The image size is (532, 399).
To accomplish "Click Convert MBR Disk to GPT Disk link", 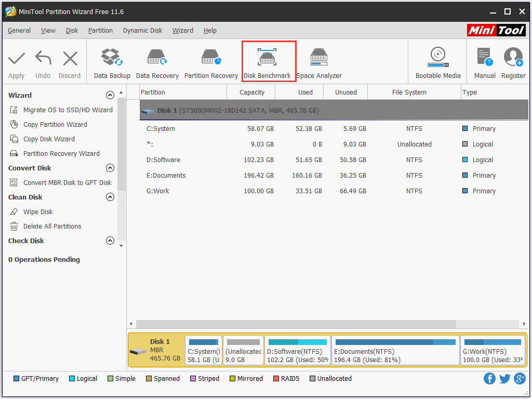I will point(67,182).
